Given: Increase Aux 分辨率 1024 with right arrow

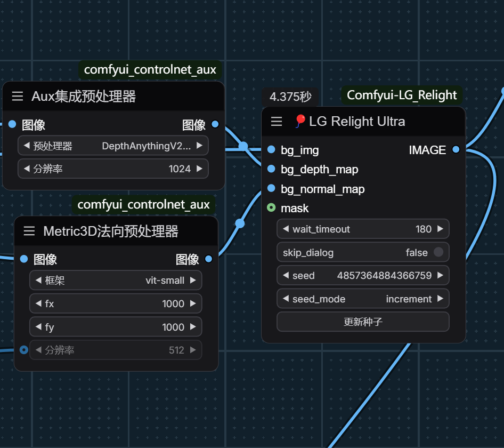Looking at the screenshot, I should [200, 169].
